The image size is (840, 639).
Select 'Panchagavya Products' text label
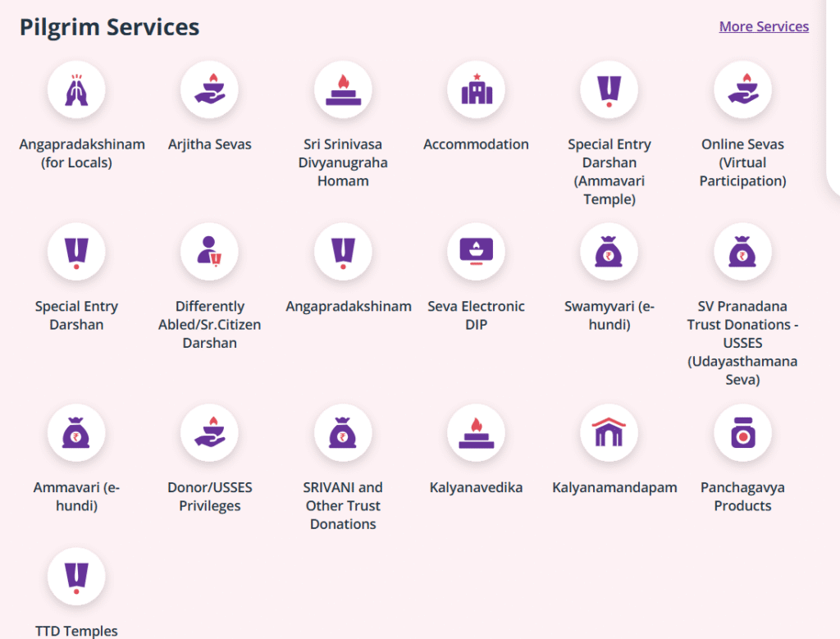(742, 496)
